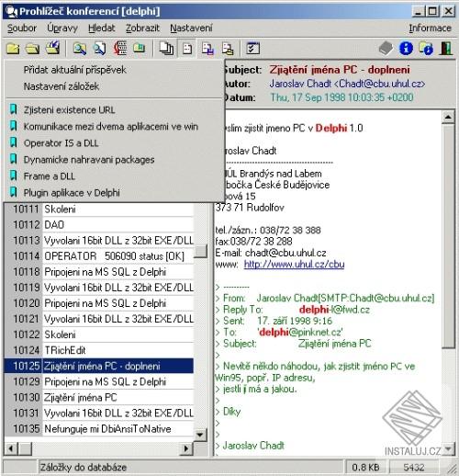Click message list scroll down arrow

[x=201, y=435]
